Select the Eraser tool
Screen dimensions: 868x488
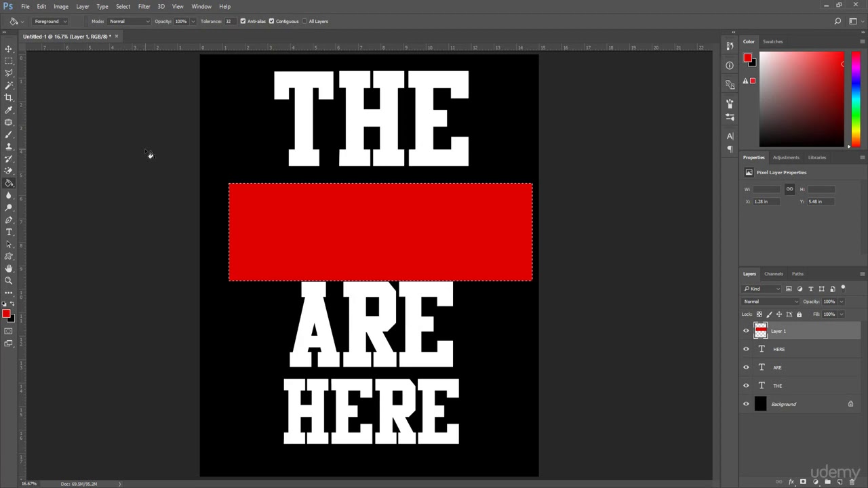9,171
